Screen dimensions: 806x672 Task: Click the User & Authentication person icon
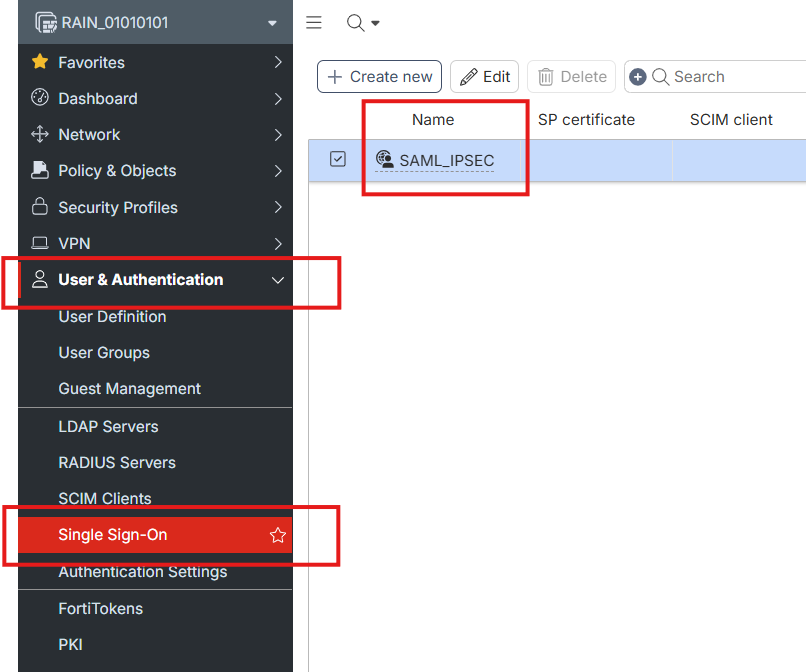click(x=40, y=279)
